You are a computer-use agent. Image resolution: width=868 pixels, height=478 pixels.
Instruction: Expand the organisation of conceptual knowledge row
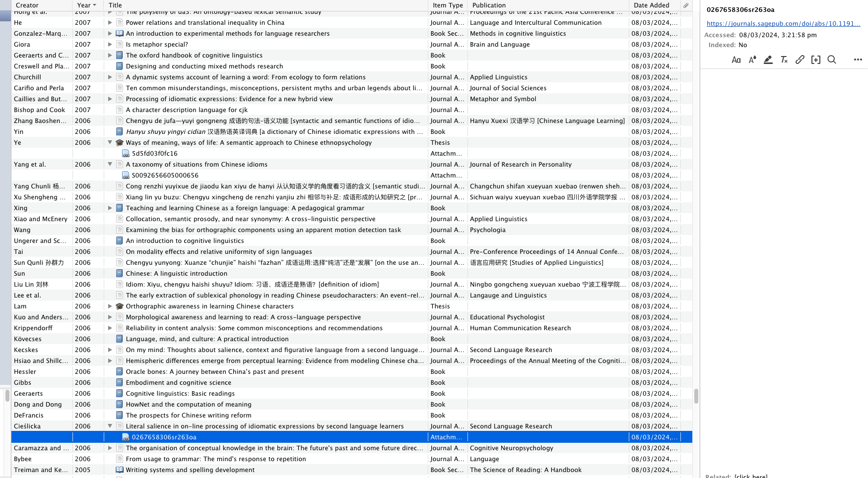coord(110,448)
